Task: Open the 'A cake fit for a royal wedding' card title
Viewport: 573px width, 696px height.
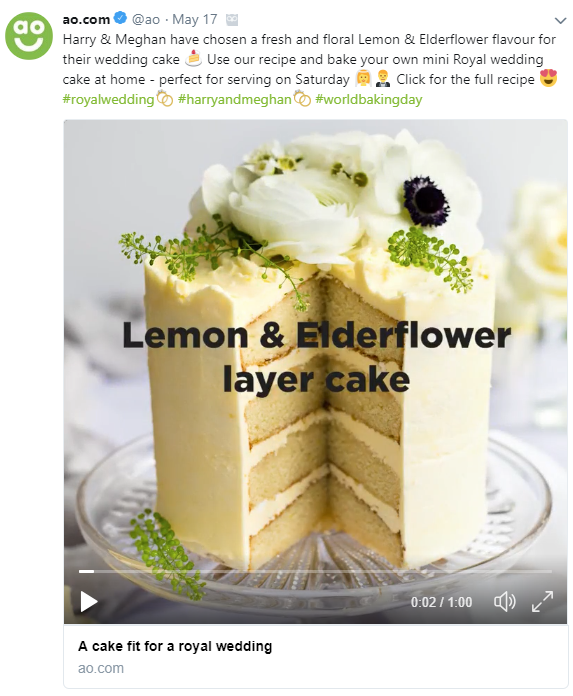Action: click(x=175, y=646)
